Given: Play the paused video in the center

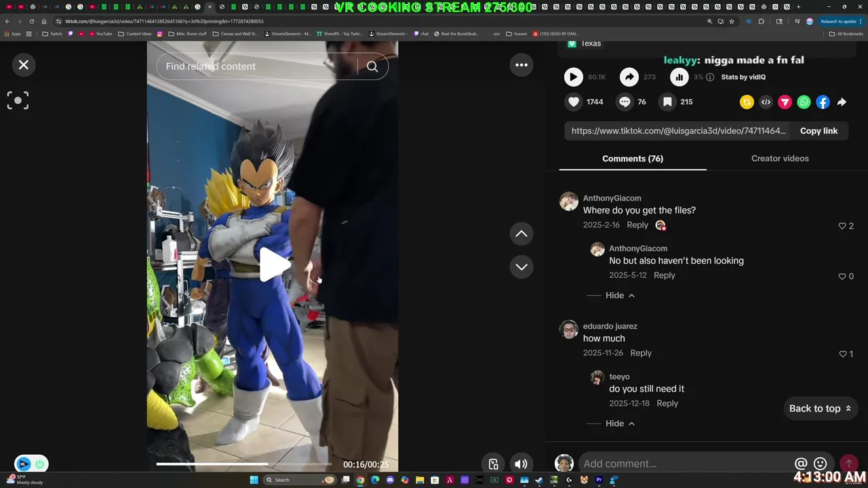Looking at the screenshot, I should tap(274, 264).
